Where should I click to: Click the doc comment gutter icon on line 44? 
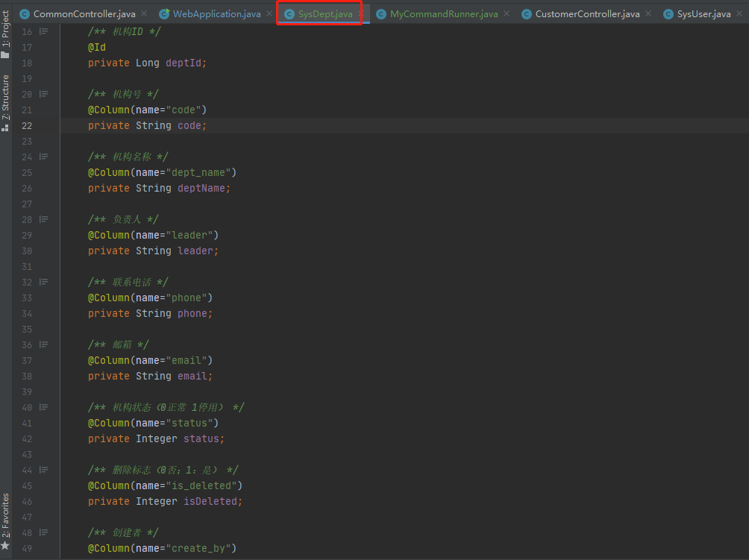tap(43, 470)
